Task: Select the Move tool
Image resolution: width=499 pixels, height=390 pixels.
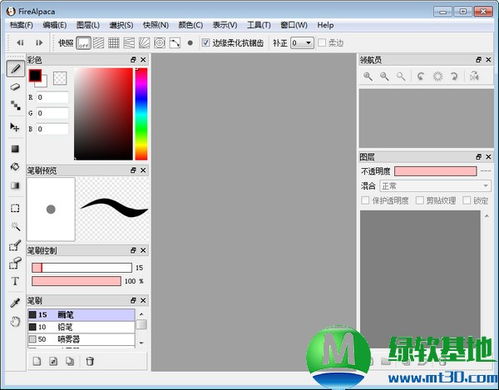Action: click(15, 127)
